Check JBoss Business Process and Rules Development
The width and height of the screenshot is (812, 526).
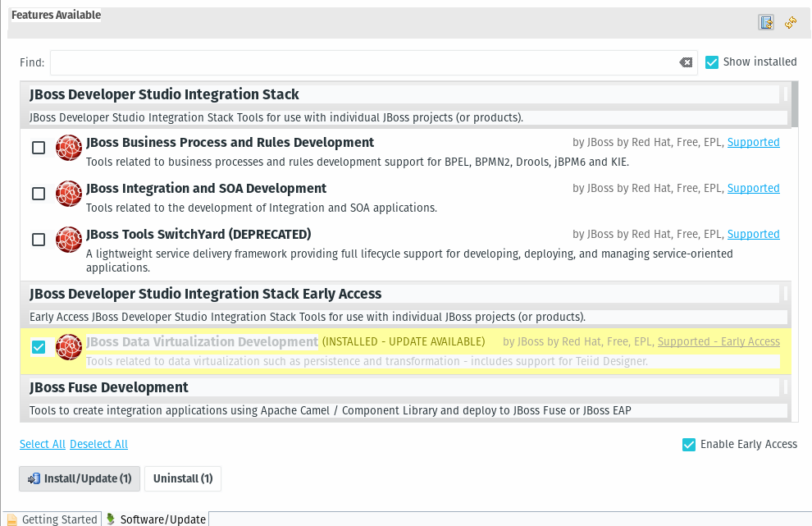(x=39, y=148)
